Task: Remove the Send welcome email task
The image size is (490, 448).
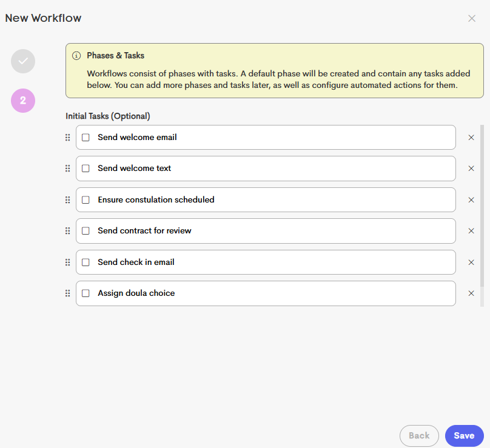Action: coord(471,138)
